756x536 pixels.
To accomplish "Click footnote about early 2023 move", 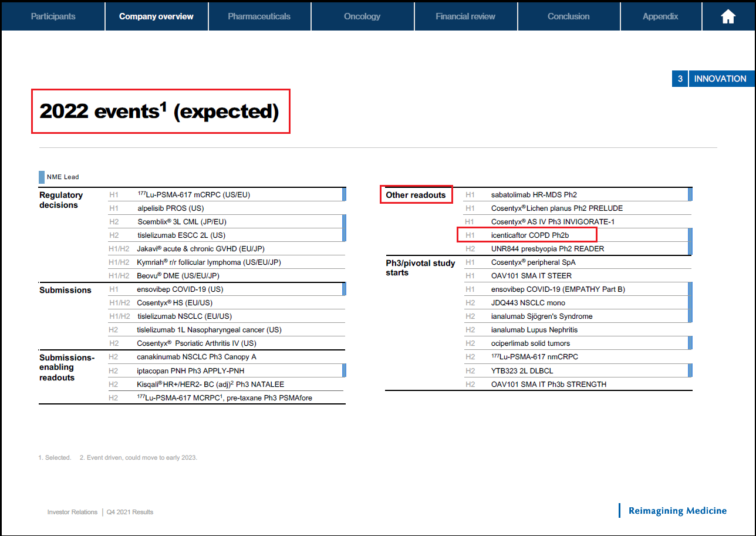I will 138,457.
